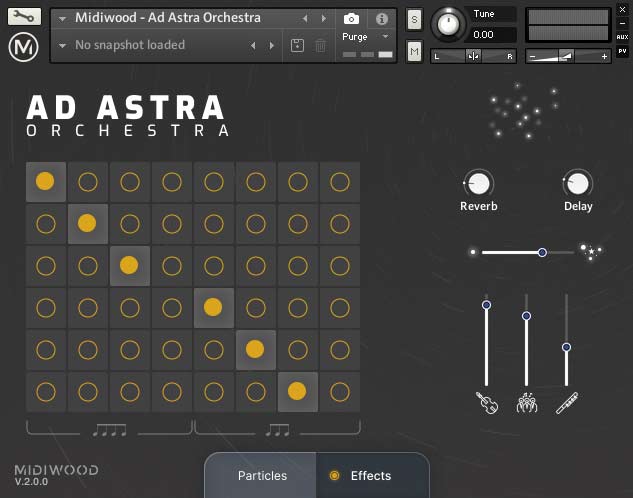The width and height of the screenshot is (633, 498).
Task: Click the camera snapshot icon
Action: 351,18
